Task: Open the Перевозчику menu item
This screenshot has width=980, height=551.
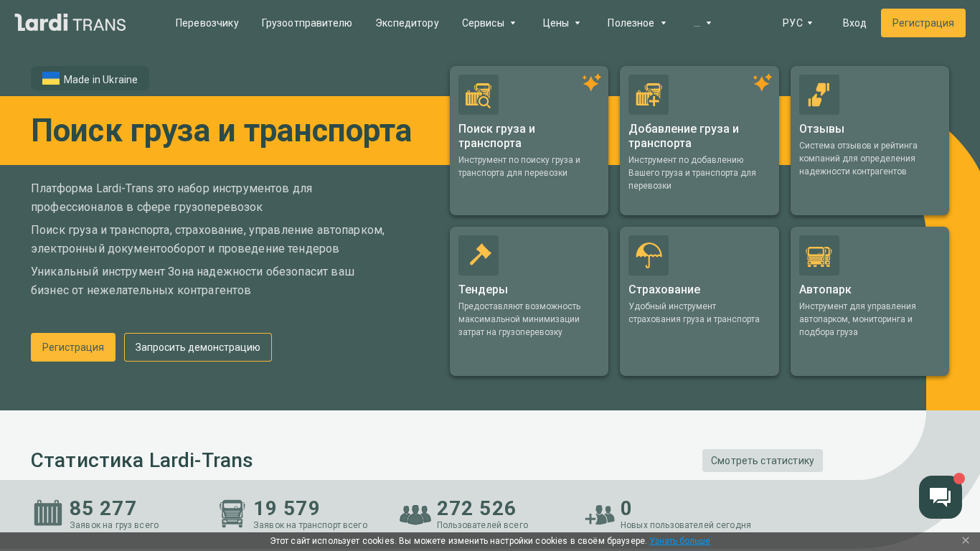Action: coord(207,23)
